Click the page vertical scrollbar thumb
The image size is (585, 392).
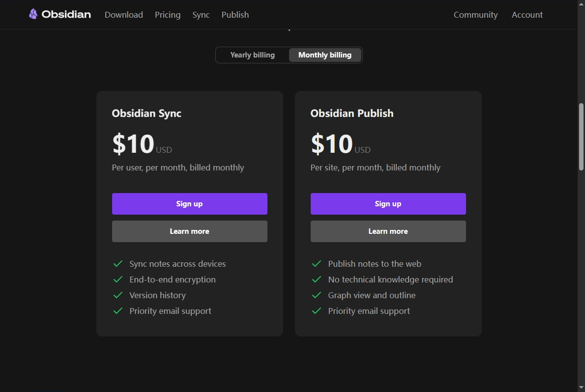pos(581,137)
